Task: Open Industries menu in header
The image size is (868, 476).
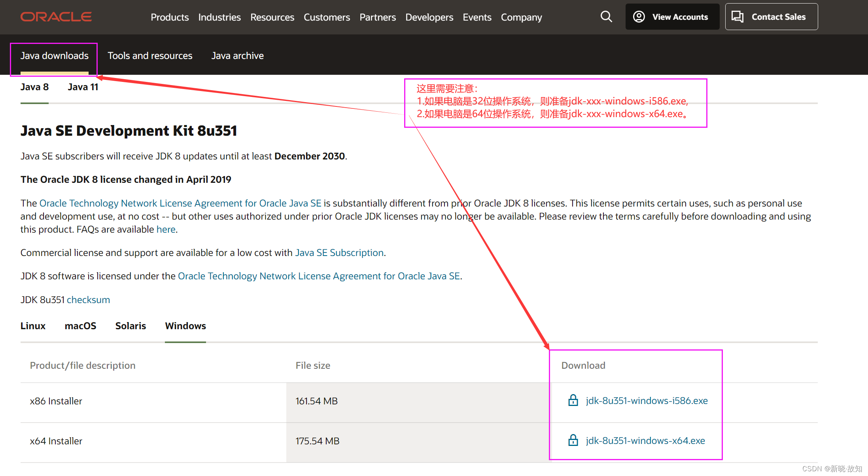Action: pyautogui.click(x=219, y=17)
